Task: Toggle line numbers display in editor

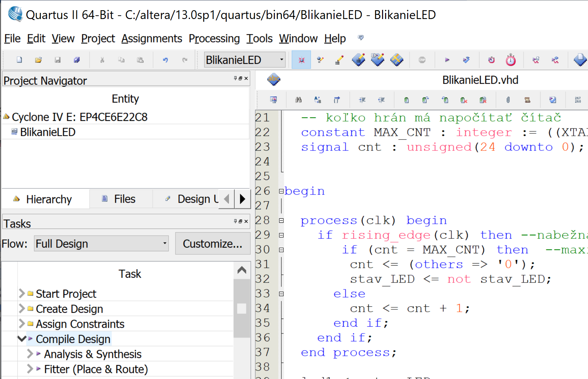Action: point(577,100)
